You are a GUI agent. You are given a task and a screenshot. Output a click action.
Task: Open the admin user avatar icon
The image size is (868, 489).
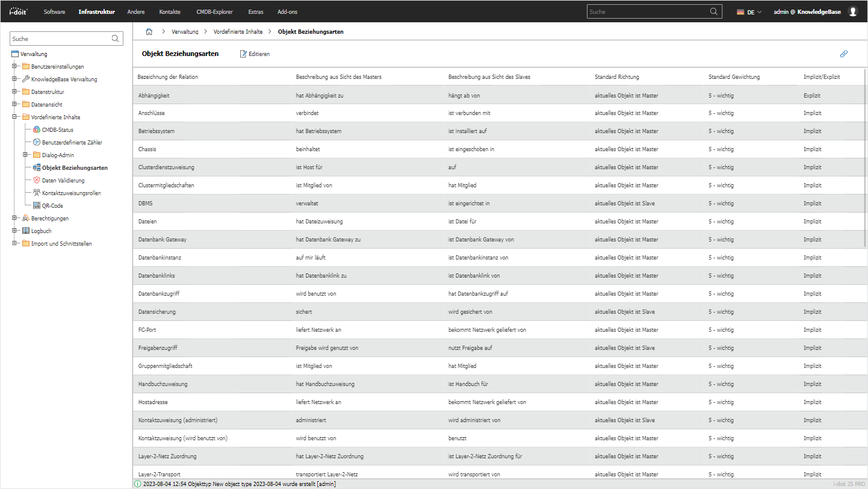[852, 11]
